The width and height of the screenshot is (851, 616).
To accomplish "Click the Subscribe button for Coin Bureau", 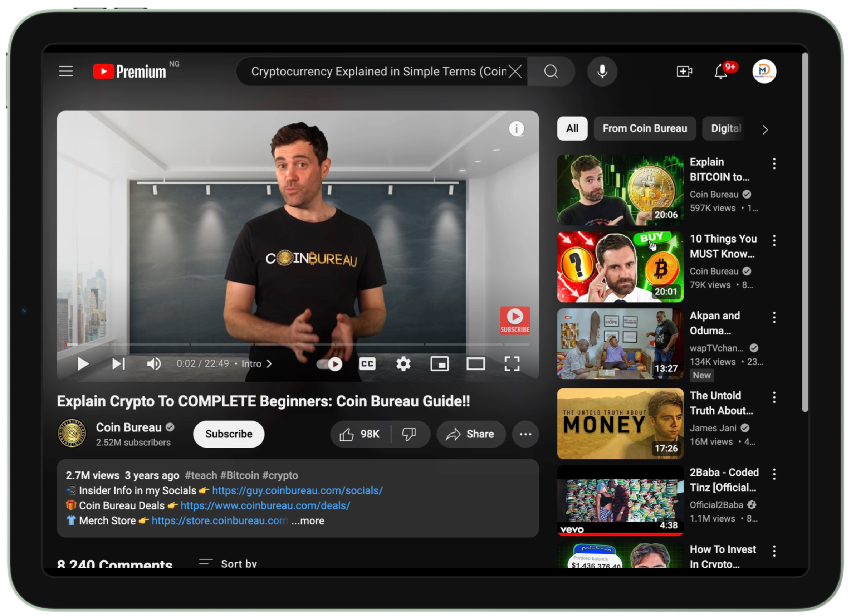I will tap(227, 434).
